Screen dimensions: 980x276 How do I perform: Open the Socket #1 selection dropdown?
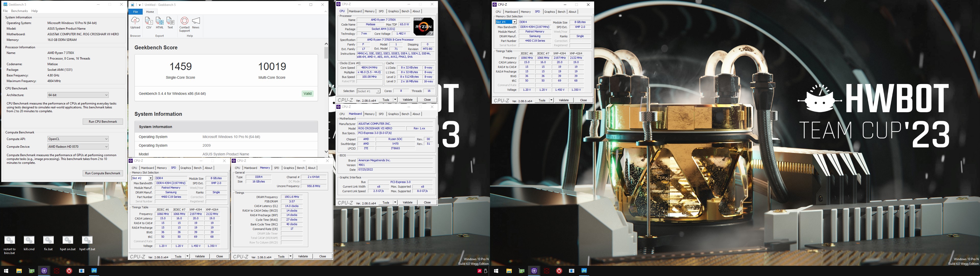[x=368, y=91]
